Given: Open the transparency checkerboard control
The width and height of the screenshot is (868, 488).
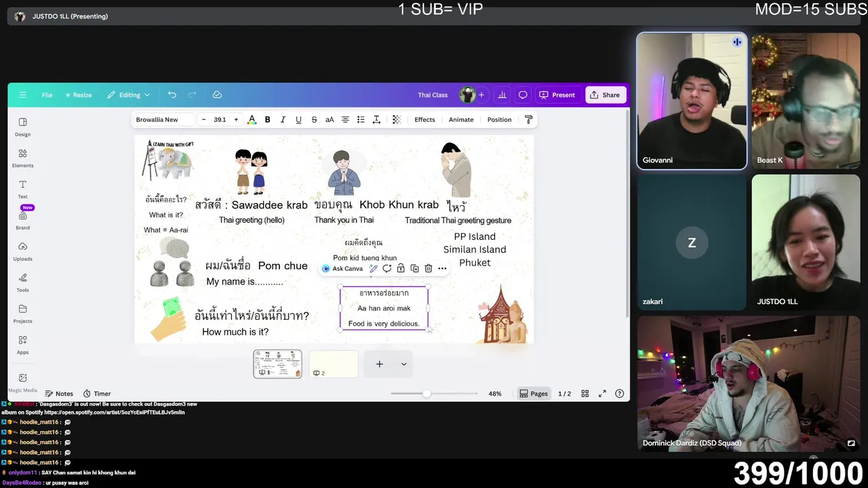Looking at the screenshot, I should point(397,119).
